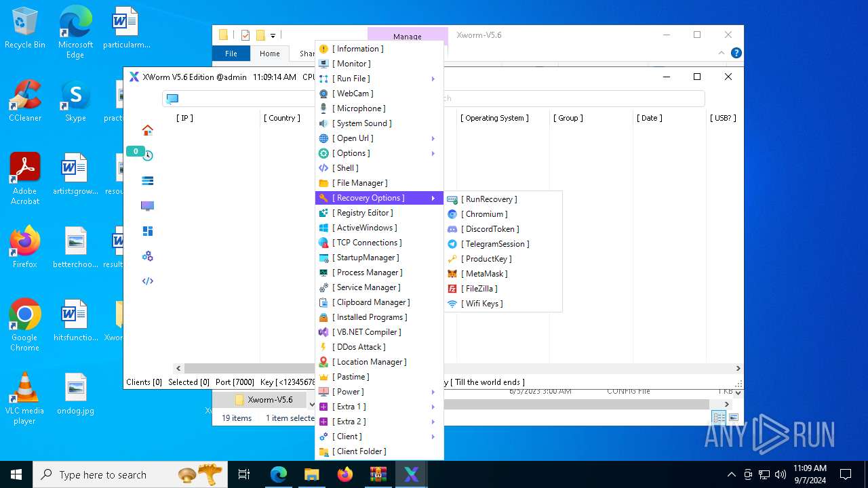
Task: Click the XWorm horizontal scrollbar right arrow
Action: (x=738, y=368)
